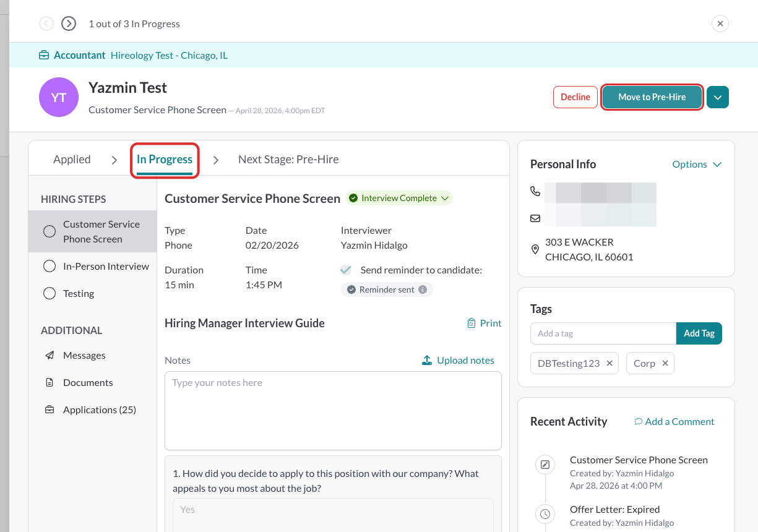Toggle Send reminder to candidate checkbox

pyautogui.click(x=346, y=270)
